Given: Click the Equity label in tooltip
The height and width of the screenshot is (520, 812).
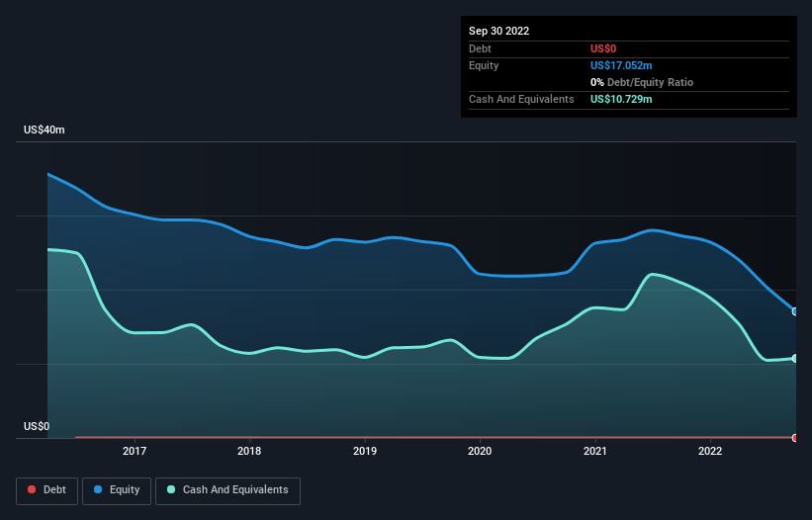Looking at the screenshot, I should click(x=484, y=65).
